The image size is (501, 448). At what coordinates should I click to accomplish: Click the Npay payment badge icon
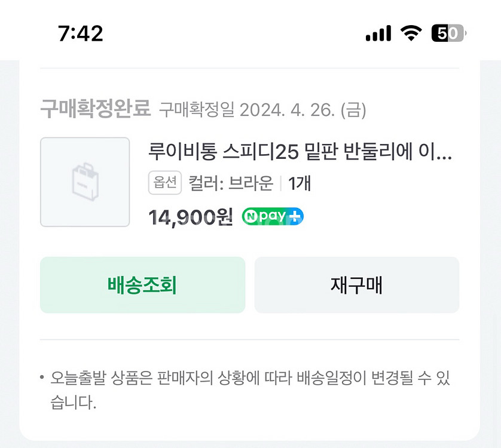(272, 216)
